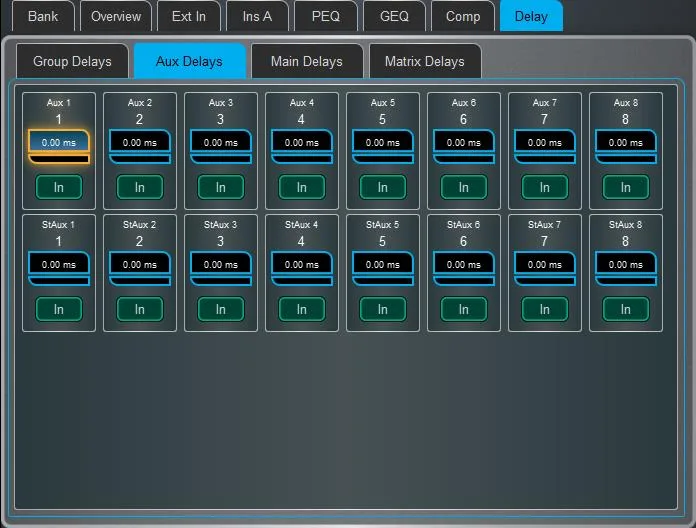Screen dimensions: 696x528
Task: Toggle the Aux 6 delay In button
Action: (464, 187)
